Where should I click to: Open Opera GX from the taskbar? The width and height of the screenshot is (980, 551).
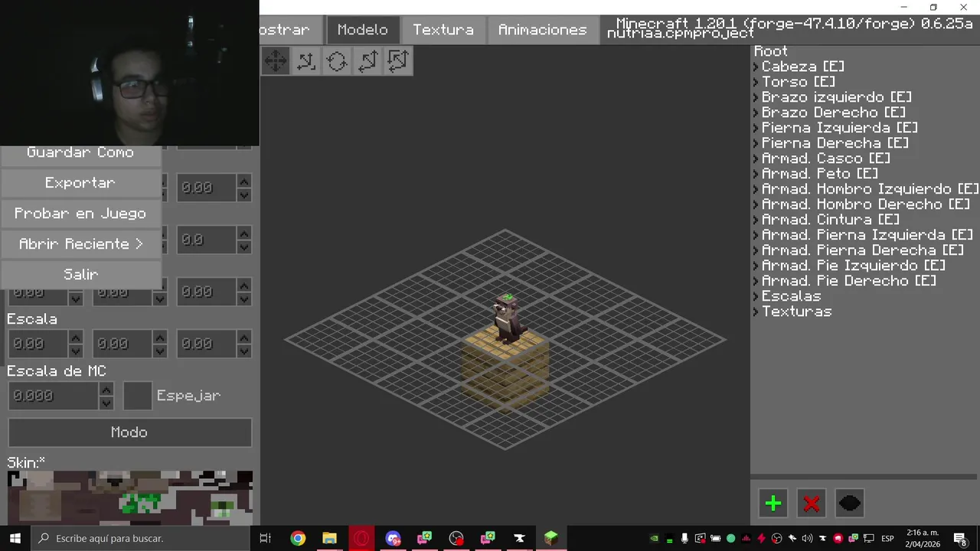361,538
